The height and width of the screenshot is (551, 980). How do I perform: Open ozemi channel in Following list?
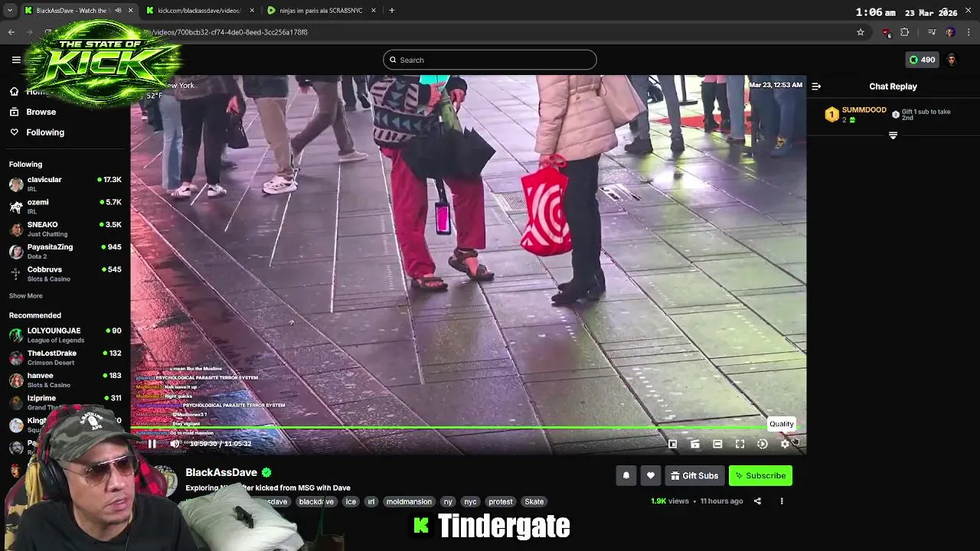65,207
